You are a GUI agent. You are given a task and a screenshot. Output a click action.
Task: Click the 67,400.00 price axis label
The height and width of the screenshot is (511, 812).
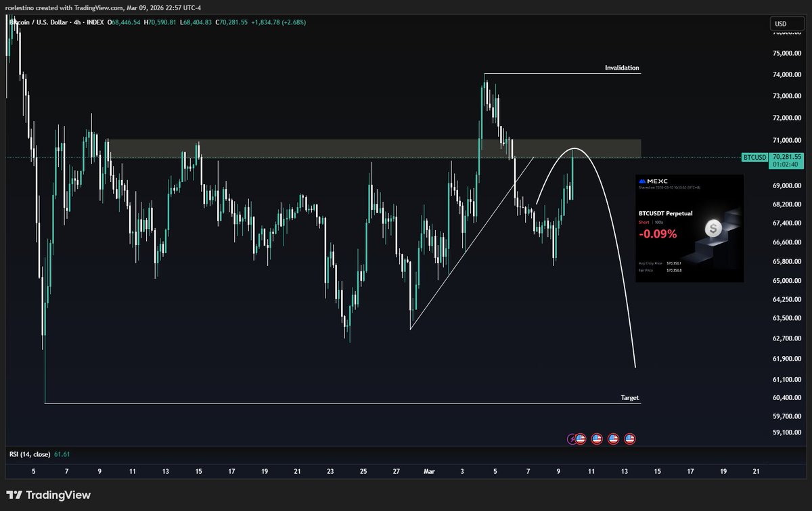(x=788, y=223)
